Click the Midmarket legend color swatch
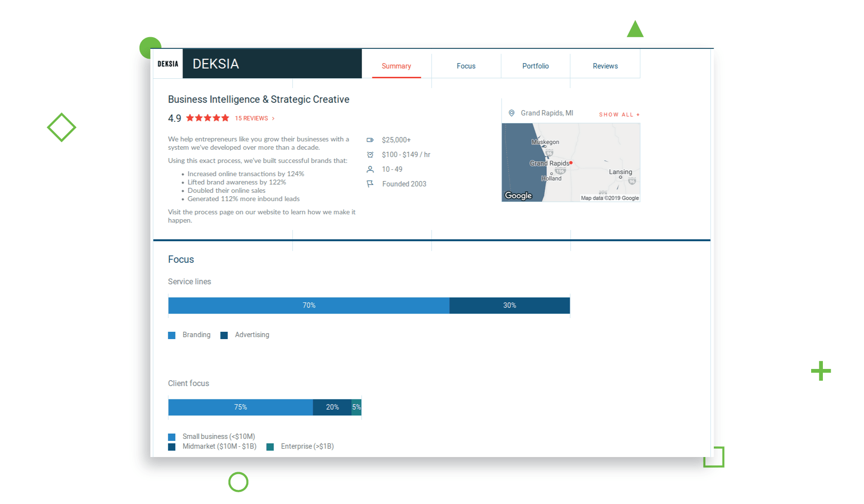The image size is (864, 504). (x=172, y=447)
